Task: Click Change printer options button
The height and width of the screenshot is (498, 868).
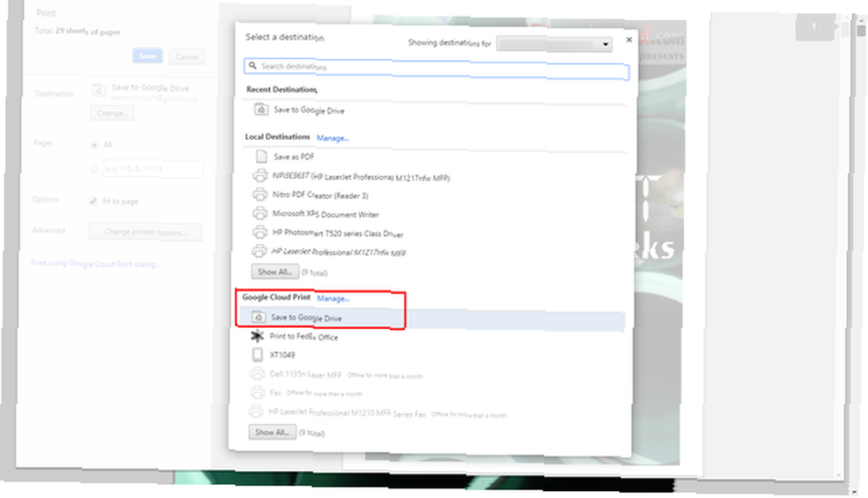Action: (146, 232)
